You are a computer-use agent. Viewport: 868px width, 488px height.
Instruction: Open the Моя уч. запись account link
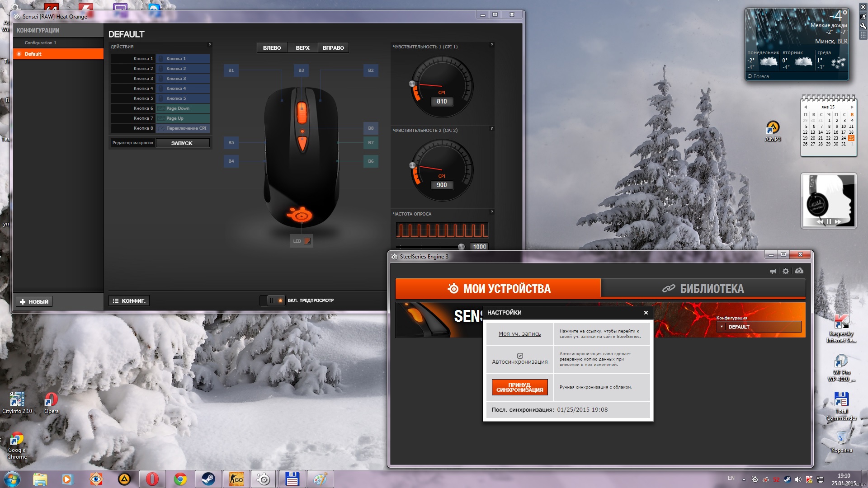[519, 334]
